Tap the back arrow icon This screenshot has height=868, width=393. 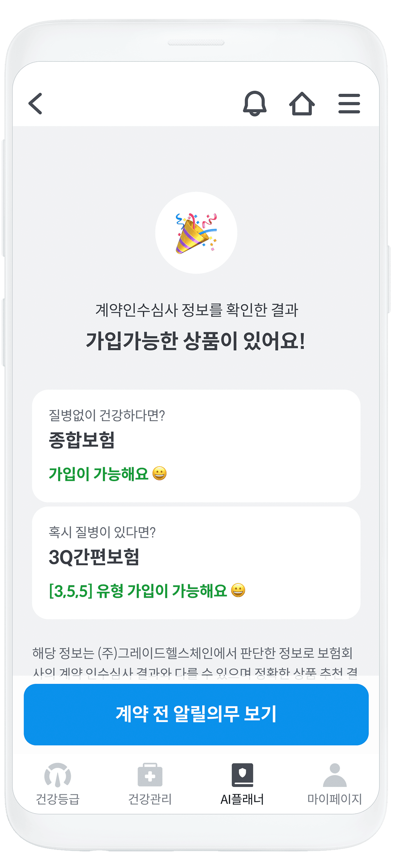tap(35, 104)
